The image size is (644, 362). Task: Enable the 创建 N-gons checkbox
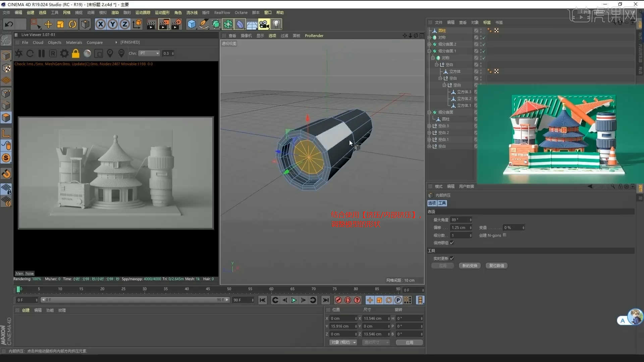[x=505, y=235]
